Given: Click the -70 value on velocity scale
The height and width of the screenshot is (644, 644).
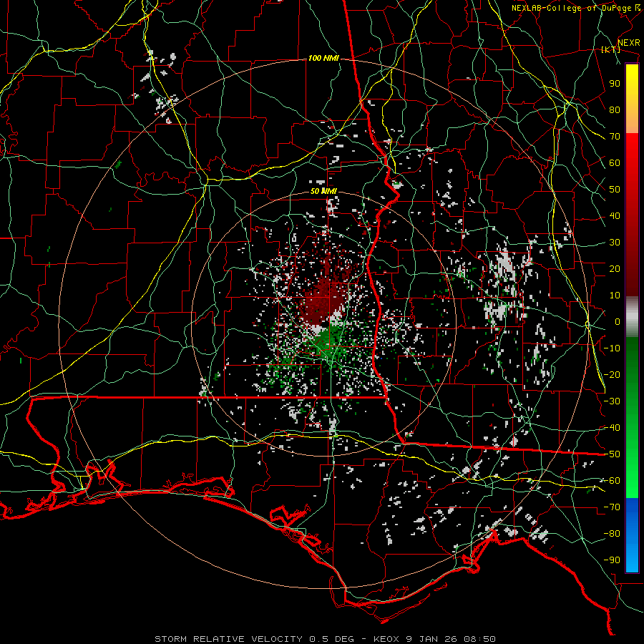Looking at the screenshot, I should point(612,507).
